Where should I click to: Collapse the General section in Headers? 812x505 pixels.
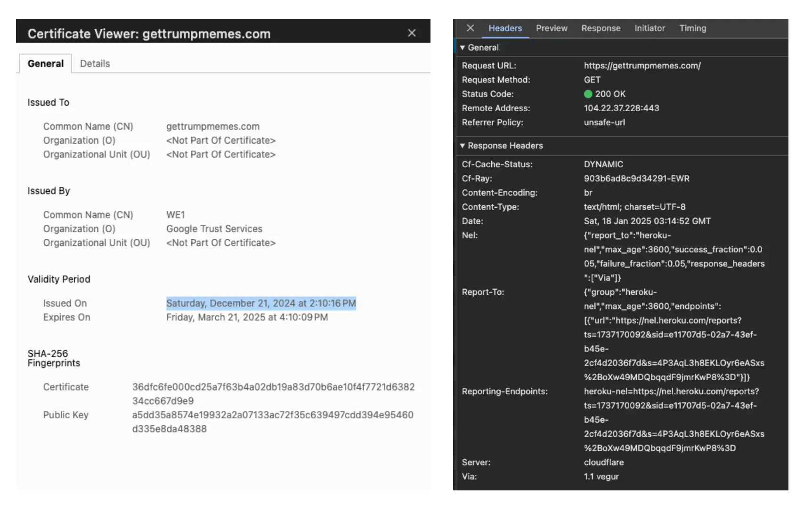[463, 48]
